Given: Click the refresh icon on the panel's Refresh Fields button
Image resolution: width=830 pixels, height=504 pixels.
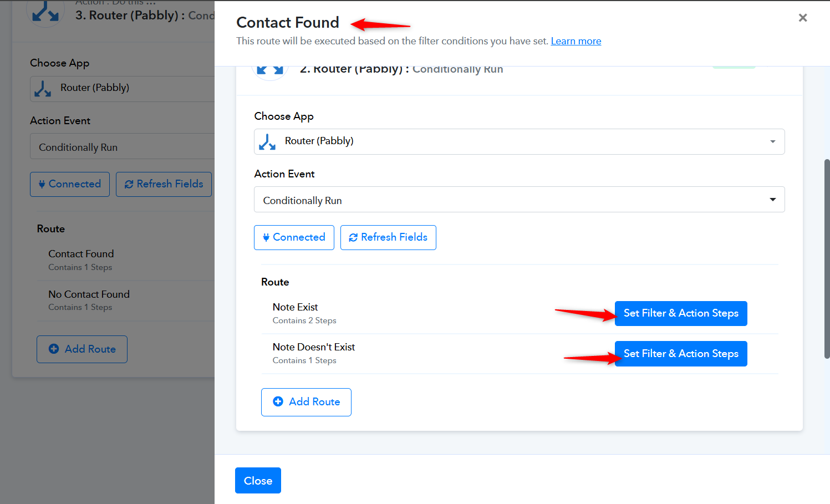Looking at the screenshot, I should click(353, 237).
